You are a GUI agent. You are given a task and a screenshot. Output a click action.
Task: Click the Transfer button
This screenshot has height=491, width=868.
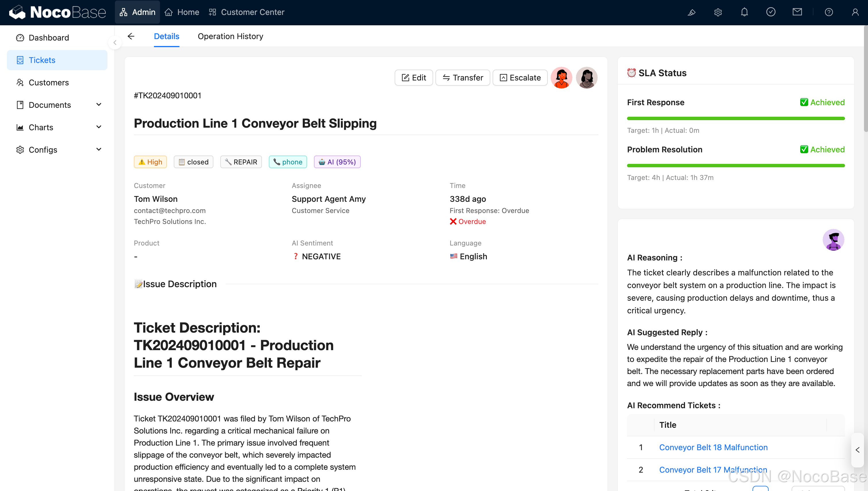click(x=463, y=78)
